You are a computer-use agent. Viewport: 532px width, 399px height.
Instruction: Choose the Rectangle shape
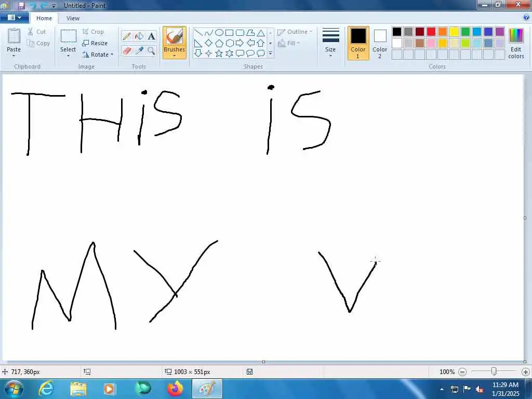[229, 33]
